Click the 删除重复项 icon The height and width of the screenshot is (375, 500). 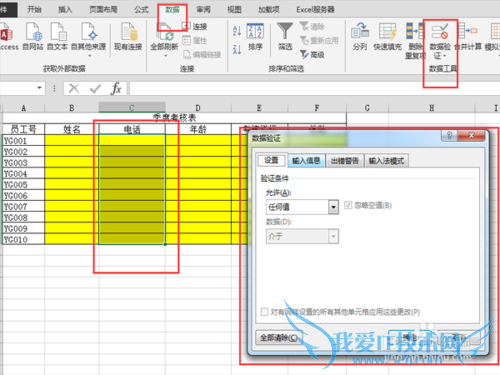click(x=415, y=40)
